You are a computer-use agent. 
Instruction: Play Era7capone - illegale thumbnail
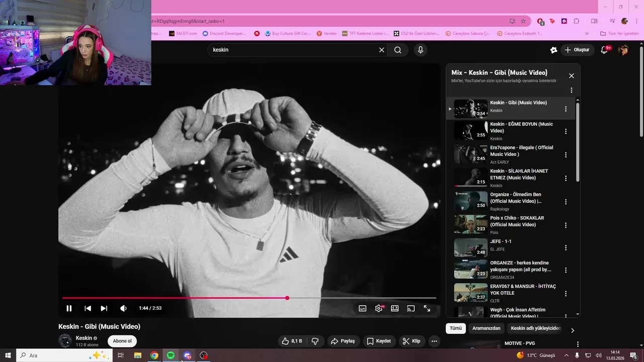471,154
